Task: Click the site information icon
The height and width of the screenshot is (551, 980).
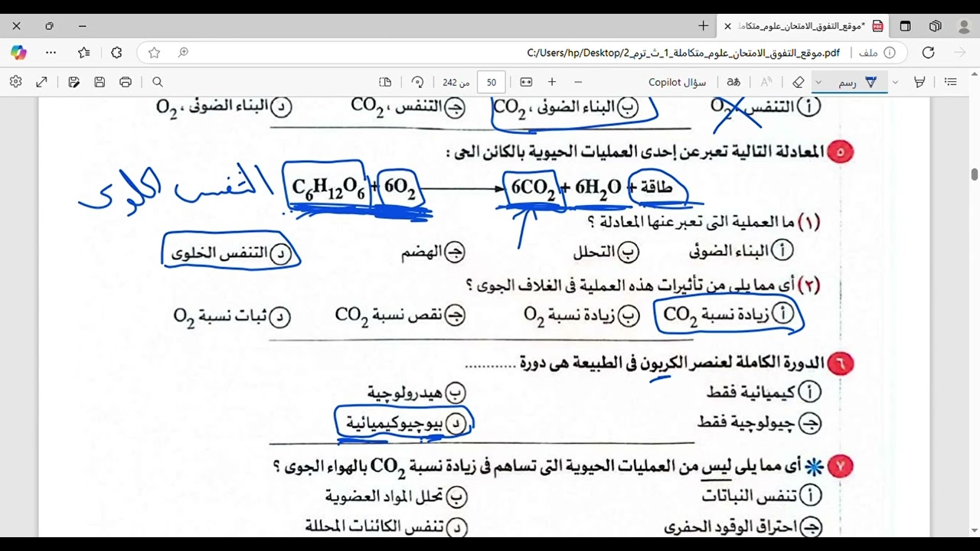Action: [x=890, y=53]
